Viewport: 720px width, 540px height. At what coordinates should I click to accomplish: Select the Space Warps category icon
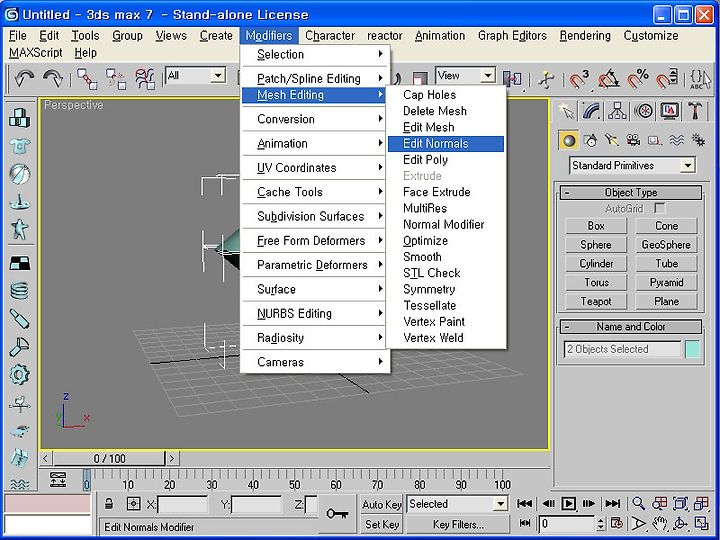click(676, 140)
